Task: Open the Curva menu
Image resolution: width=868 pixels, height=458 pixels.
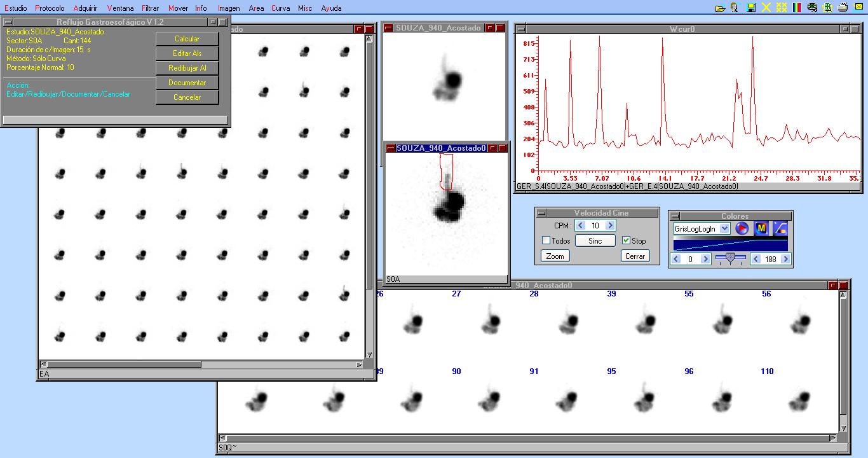Action: (280, 8)
